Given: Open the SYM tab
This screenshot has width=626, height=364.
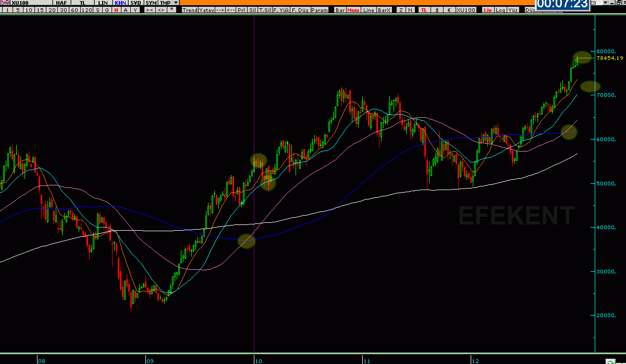Looking at the screenshot, I should click(x=151, y=3).
